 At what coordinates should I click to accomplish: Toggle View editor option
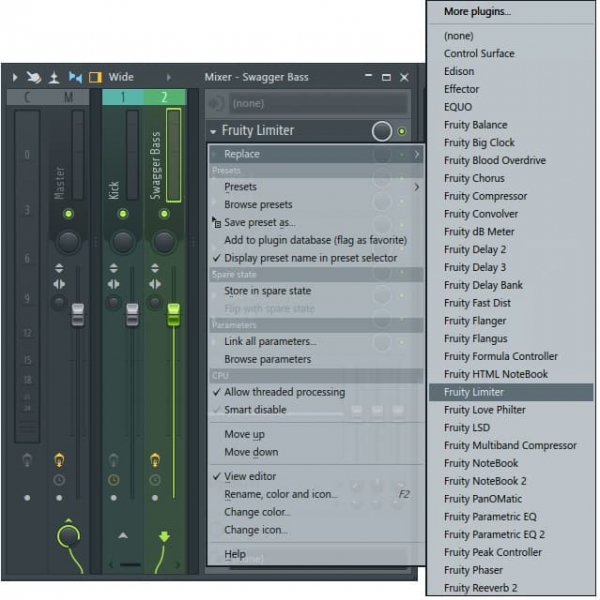tap(317, 476)
